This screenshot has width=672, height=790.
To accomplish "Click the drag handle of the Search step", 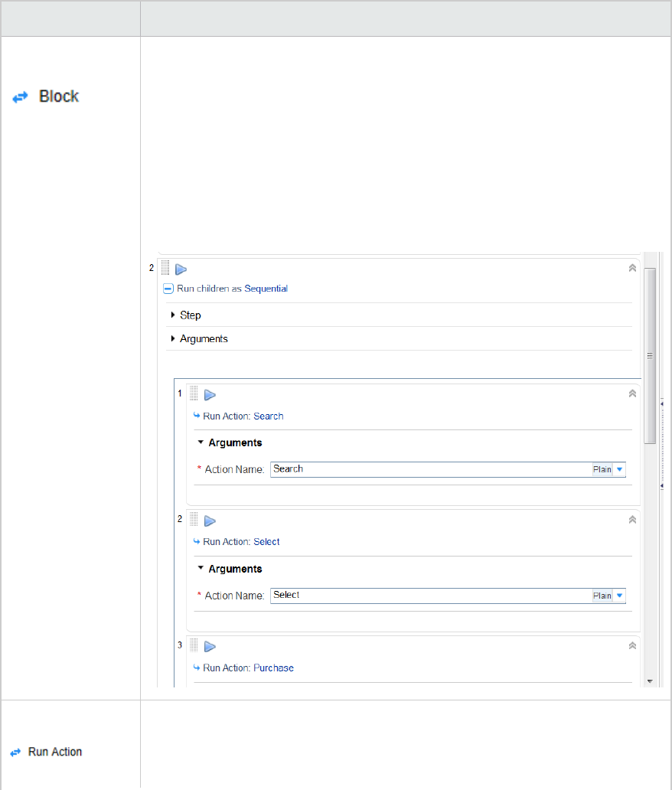I will (194, 394).
